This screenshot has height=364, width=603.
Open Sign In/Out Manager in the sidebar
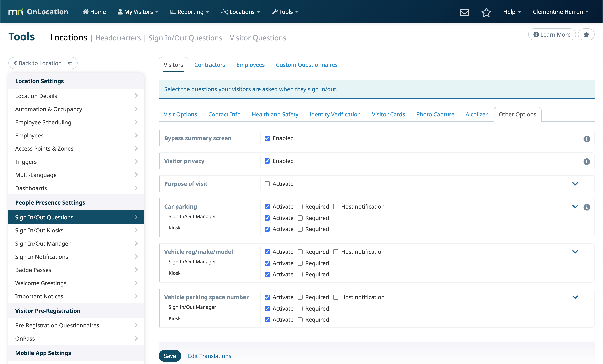[76, 243]
